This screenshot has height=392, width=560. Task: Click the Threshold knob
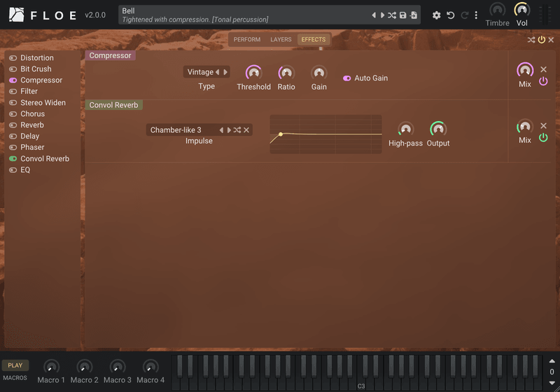[x=253, y=73]
